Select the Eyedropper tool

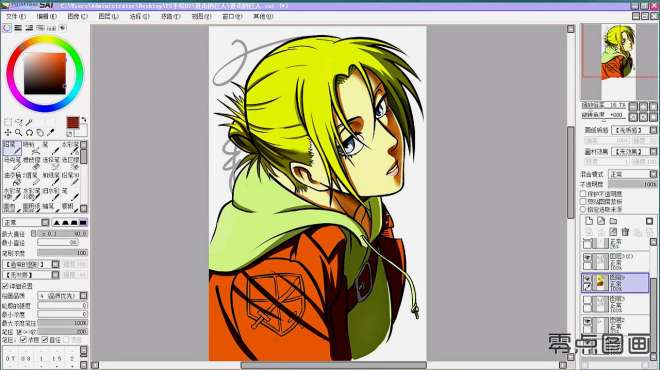tap(51, 133)
